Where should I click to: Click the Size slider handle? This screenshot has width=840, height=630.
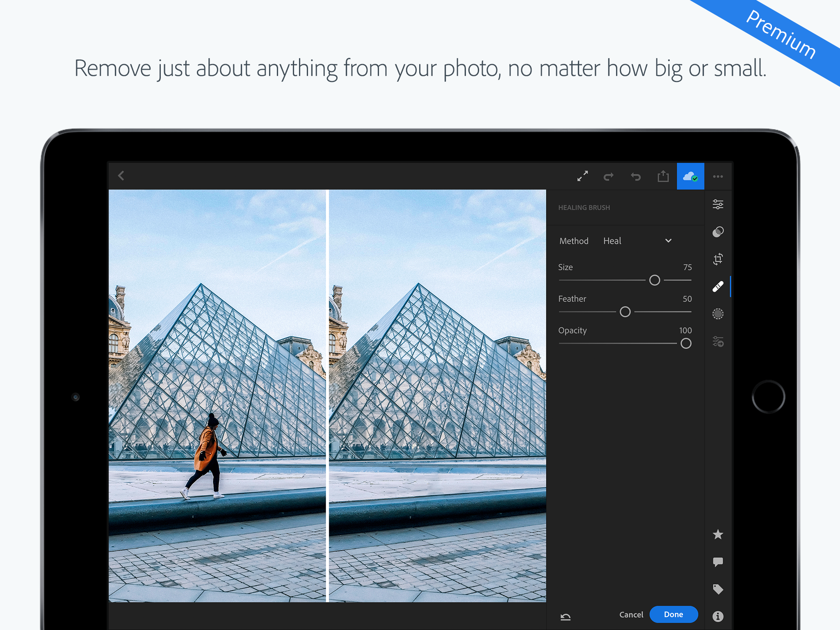pyautogui.click(x=655, y=280)
